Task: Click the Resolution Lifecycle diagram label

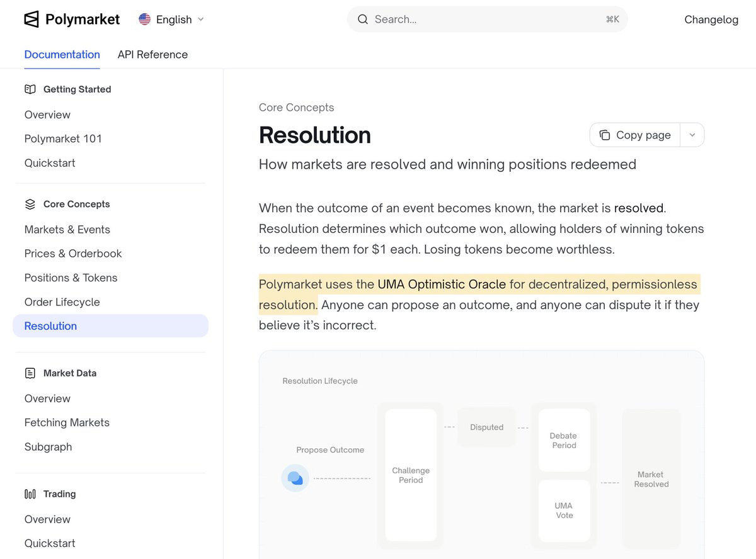Action: point(320,381)
